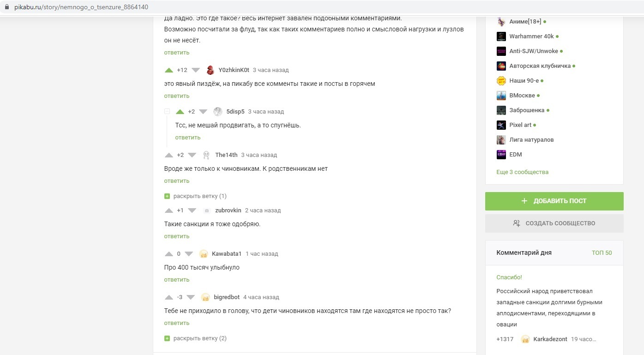Screen dimensions: 644x355
Task: Open the ТОП 50 comments list
Action: pyautogui.click(x=602, y=253)
